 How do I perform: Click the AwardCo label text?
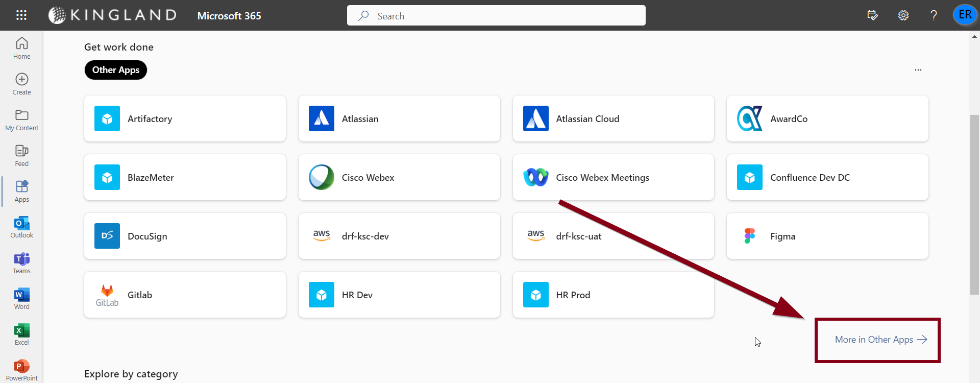[x=789, y=119]
